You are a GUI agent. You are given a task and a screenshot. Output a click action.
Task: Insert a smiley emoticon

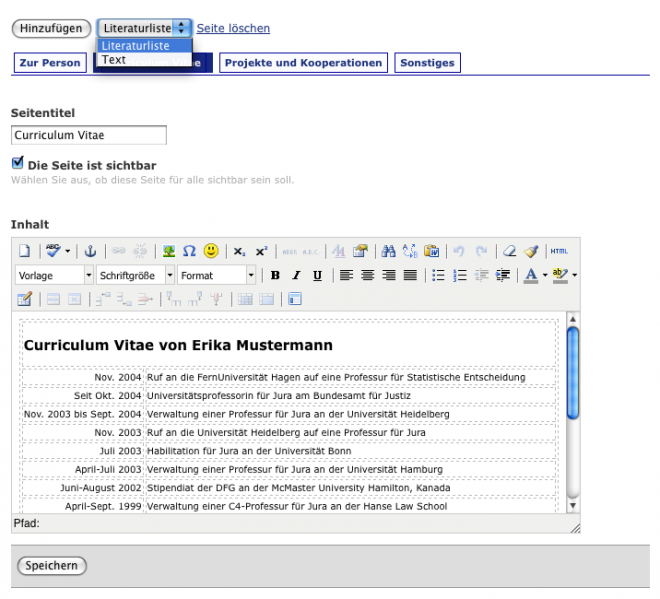211,251
